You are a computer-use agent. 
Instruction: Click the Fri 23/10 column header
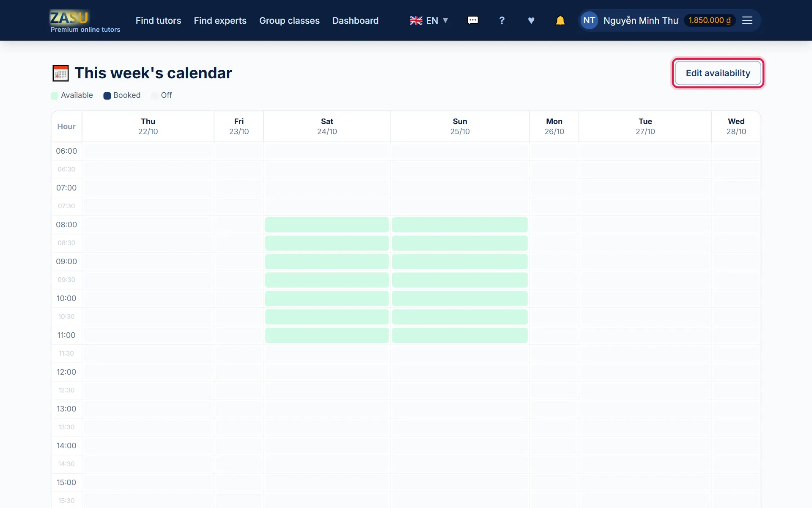pyautogui.click(x=239, y=126)
